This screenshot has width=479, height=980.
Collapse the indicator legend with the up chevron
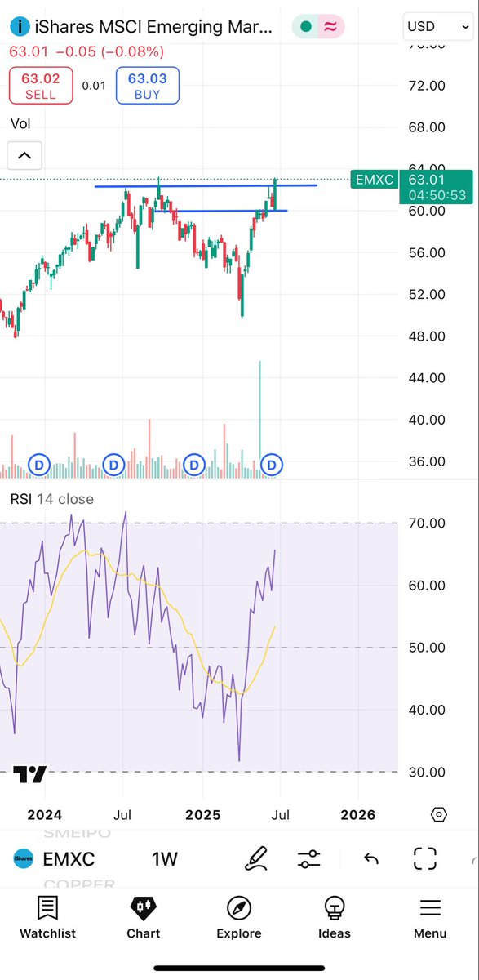[x=24, y=155]
